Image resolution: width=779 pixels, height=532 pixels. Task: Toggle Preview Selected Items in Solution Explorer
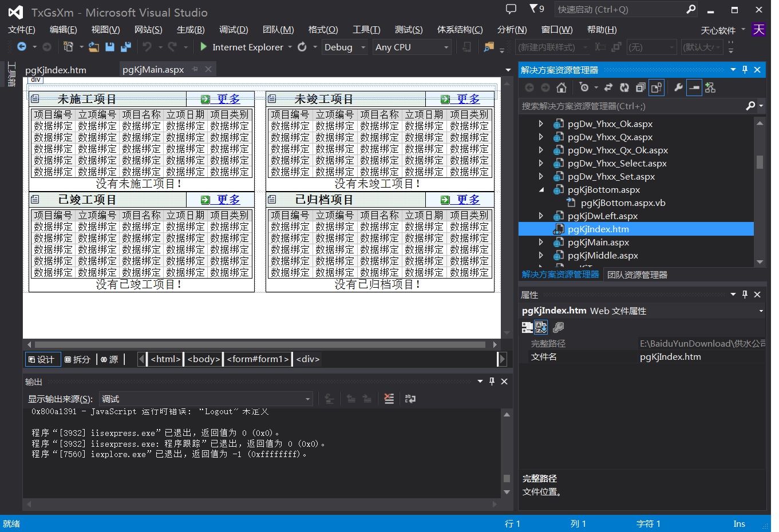(x=694, y=88)
